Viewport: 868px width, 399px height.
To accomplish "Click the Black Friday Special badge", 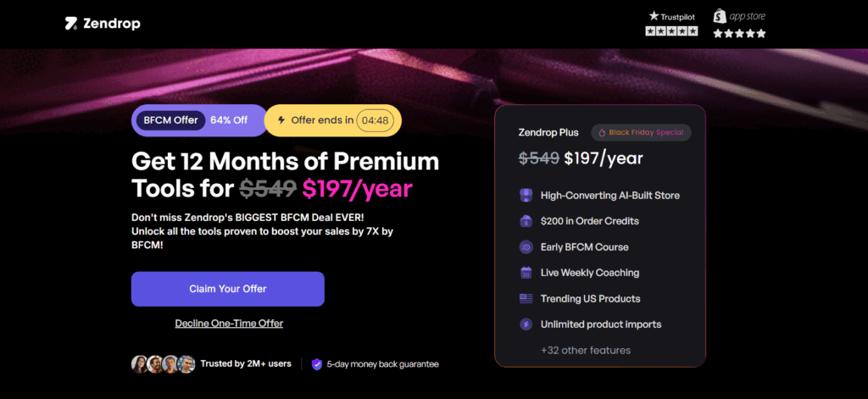I will pyautogui.click(x=641, y=133).
